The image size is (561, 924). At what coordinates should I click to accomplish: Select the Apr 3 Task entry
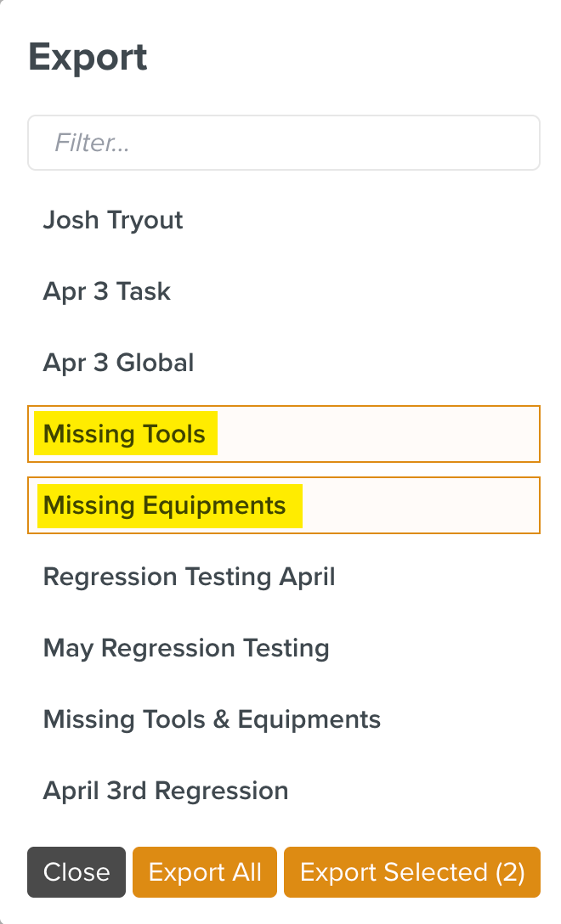pos(107,292)
